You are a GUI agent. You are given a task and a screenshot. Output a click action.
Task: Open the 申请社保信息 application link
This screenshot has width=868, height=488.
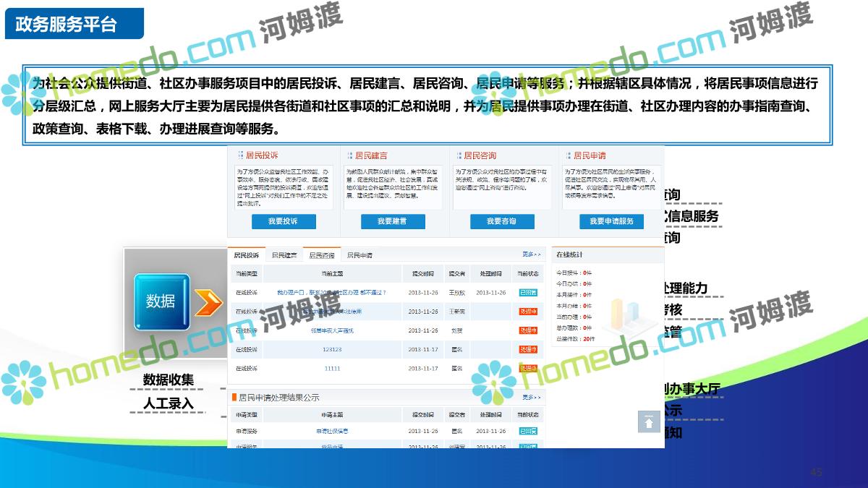332,431
